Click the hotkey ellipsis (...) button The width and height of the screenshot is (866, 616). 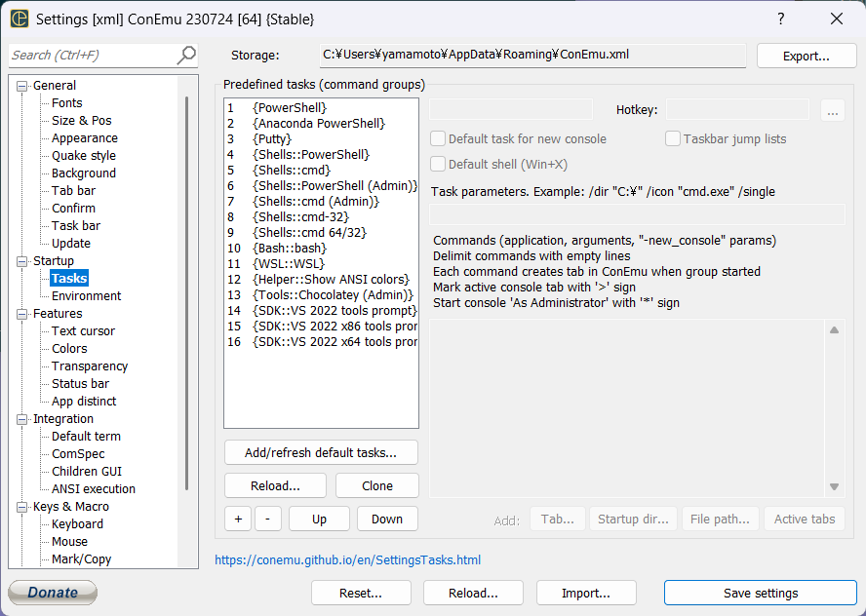833,110
